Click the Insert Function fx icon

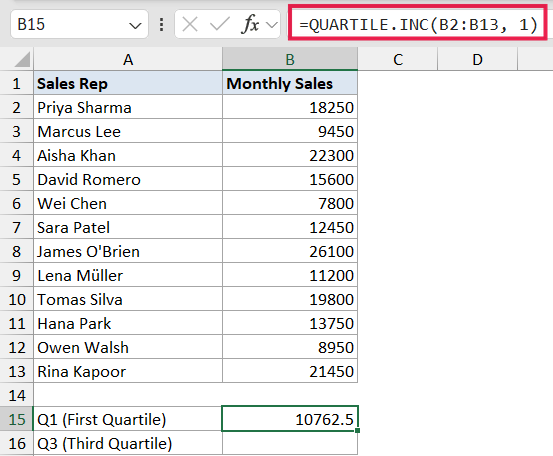[x=250, y=24]
